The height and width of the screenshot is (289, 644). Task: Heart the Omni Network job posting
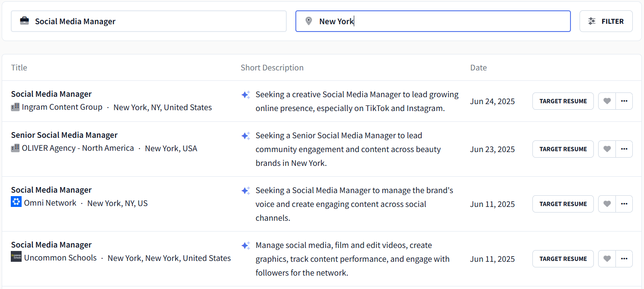(607, 203)
